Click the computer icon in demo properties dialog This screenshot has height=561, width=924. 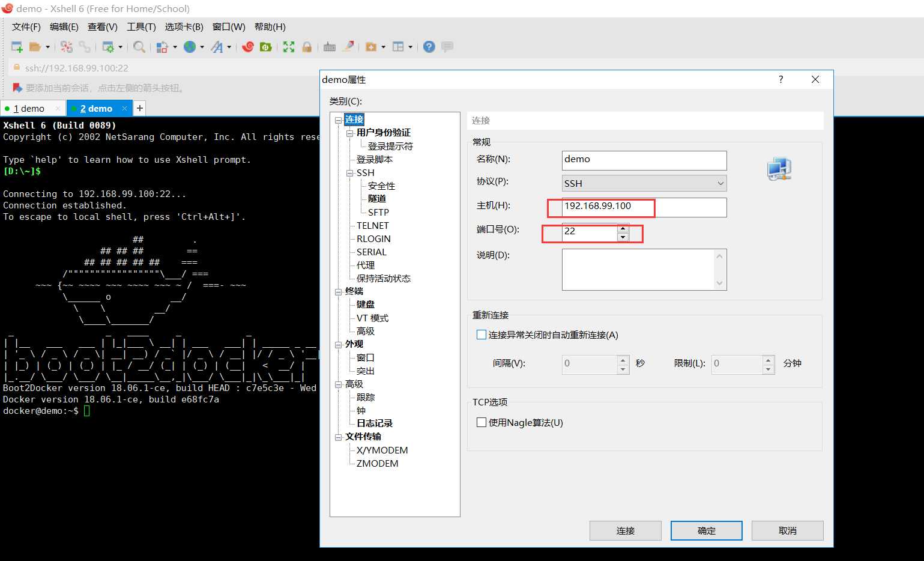[x=779, y=169]
